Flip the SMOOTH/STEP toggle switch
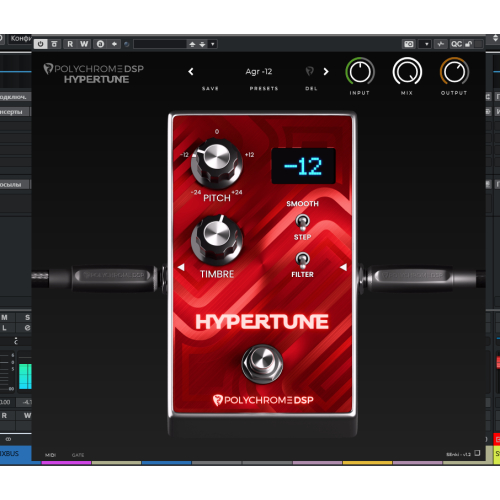 point(302,222)
